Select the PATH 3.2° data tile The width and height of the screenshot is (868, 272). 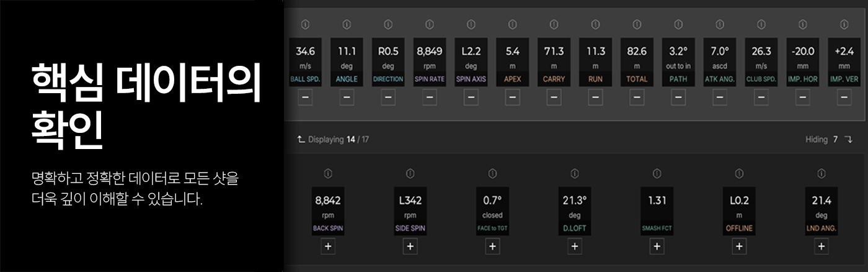pyautogui.click(x=678, y=63)
